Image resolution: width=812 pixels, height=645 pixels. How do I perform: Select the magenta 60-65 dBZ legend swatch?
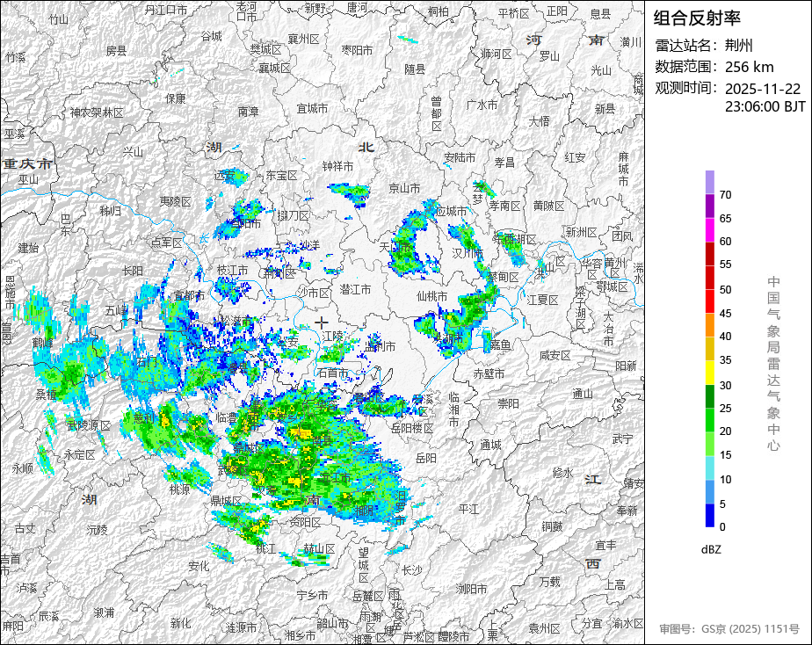(709, 230)
